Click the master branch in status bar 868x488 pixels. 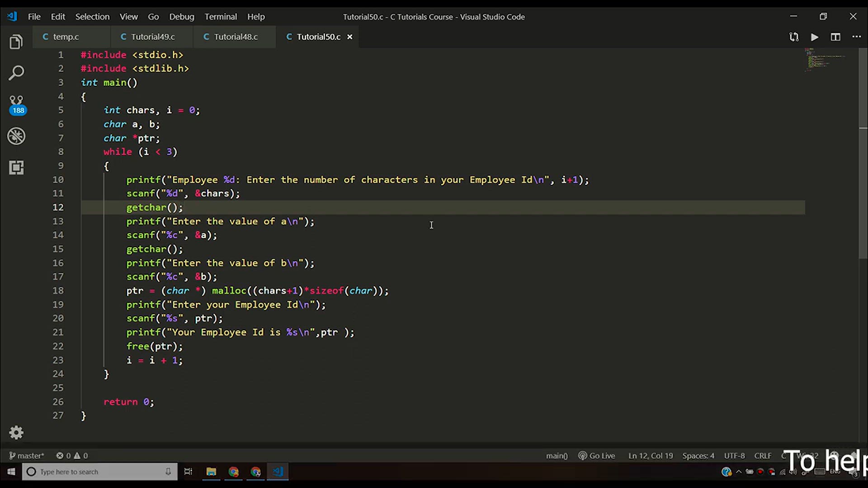[x=27, y=455]
